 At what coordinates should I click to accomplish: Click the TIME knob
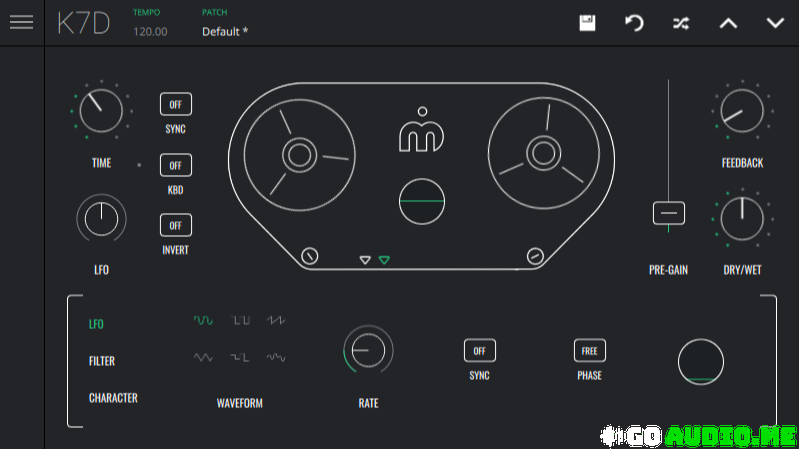(101, 111)
